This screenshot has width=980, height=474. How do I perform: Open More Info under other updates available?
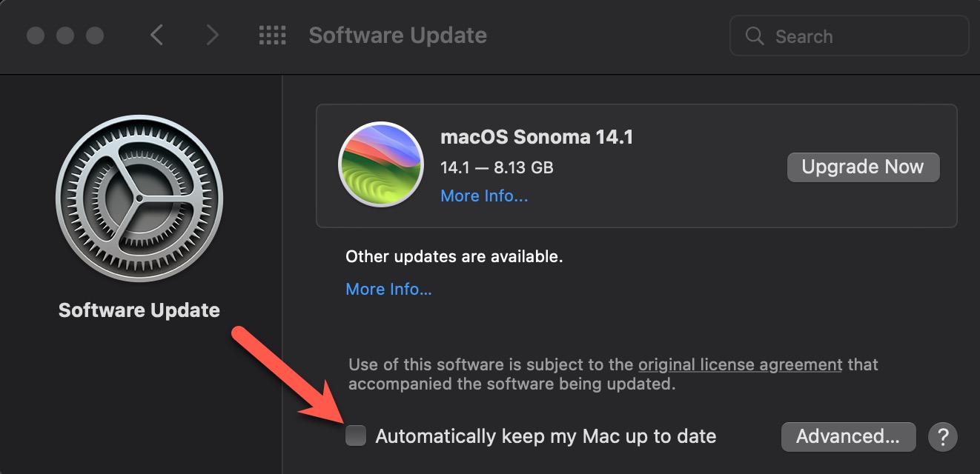coord(388,289)
